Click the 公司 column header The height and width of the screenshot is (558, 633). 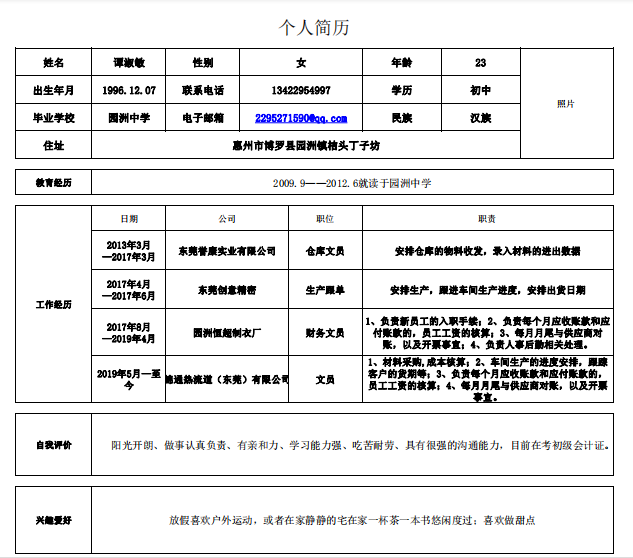tap(226, 218)
